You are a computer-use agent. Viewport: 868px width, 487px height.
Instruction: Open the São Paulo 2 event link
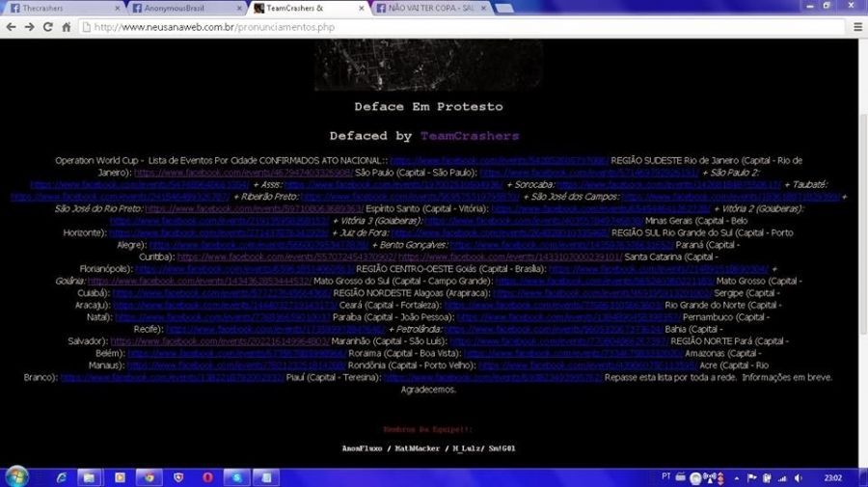(140, 185)
